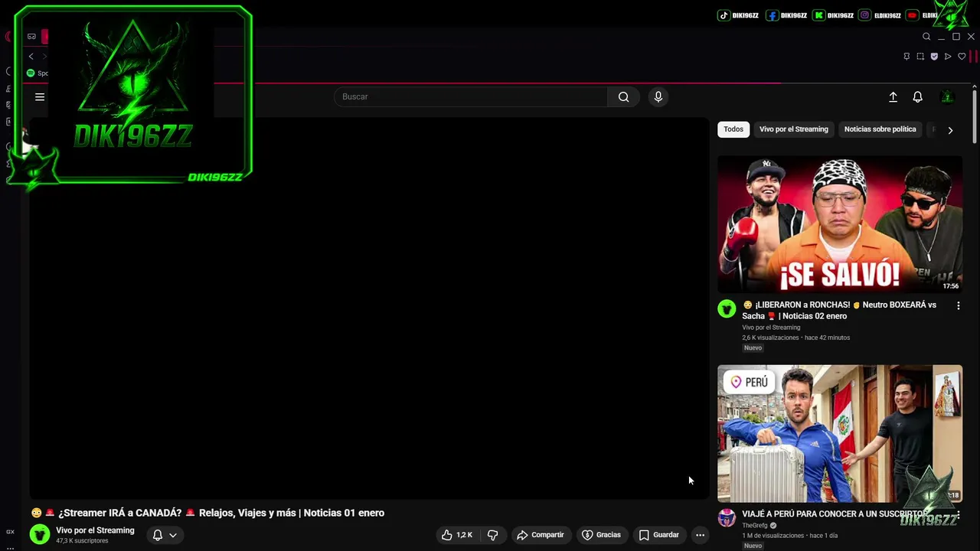Open the browser tab search magnifier

click(926, 37)
